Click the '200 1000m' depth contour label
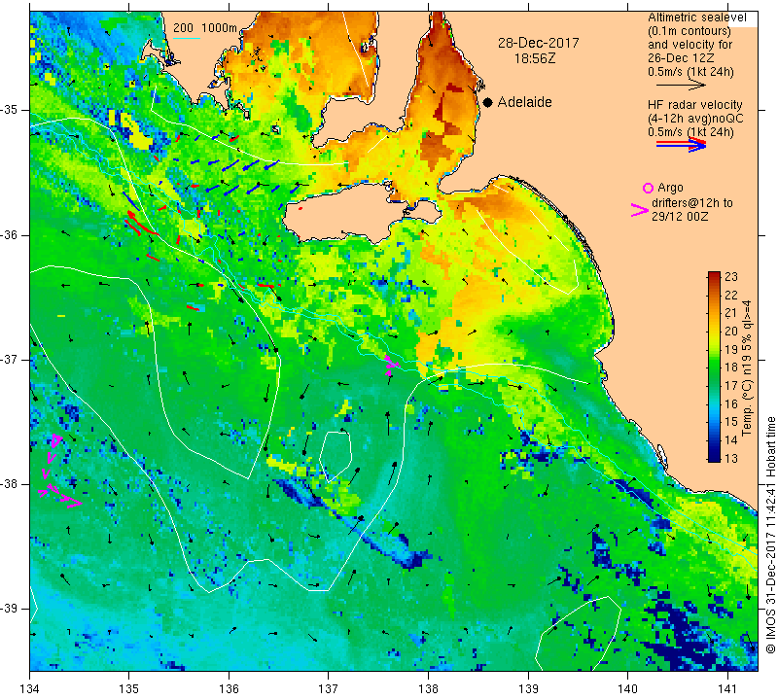This screenshot has height=700, width=778. [x=205, y=28]
